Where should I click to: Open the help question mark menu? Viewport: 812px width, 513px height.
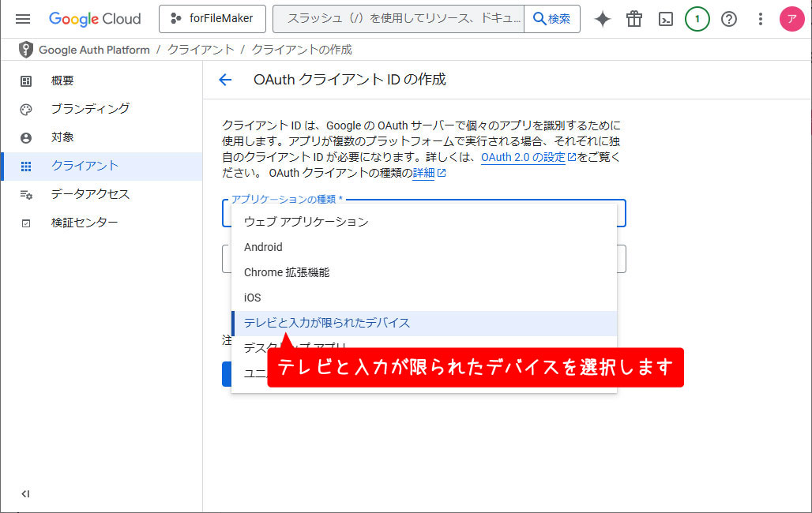click(728, 19)
